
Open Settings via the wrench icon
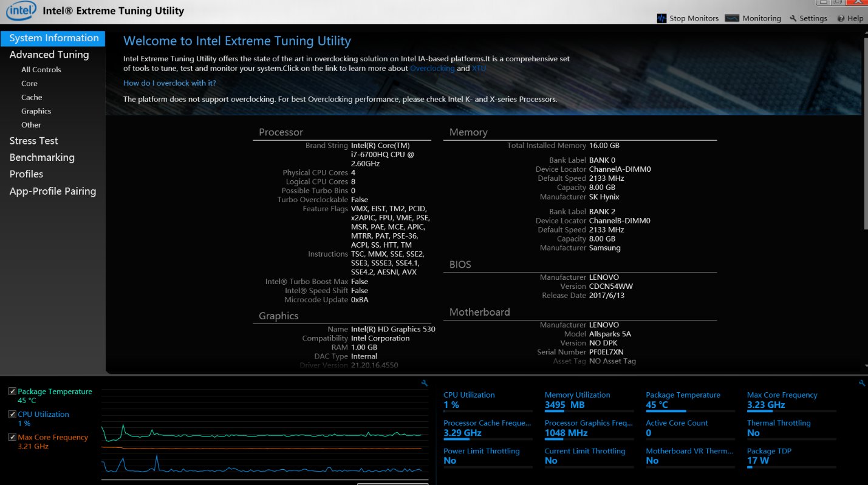[793, 19]
